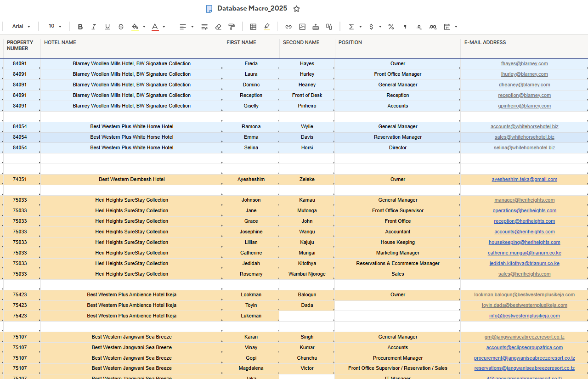The image size is (588, 379).
Task: Select the Reservation Manager position cell
Action: [398, 137]
